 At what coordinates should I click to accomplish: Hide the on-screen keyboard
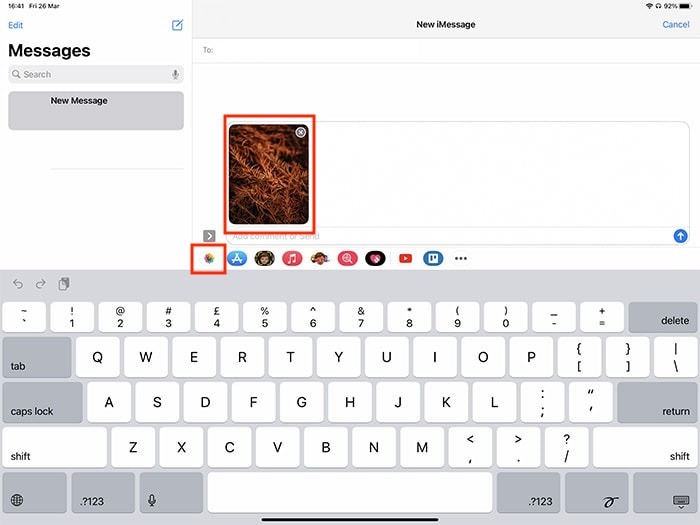[x=665, y=493]
